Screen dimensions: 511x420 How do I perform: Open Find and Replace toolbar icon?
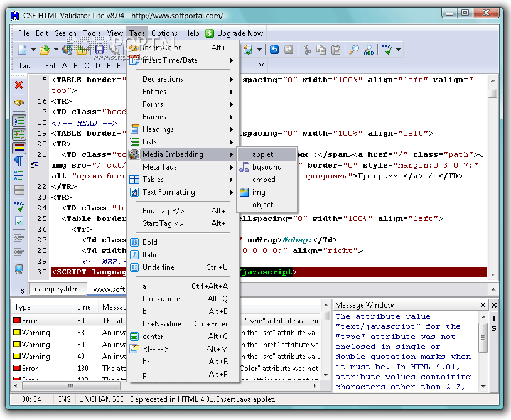pyautogui.click(x=368, y=50)
